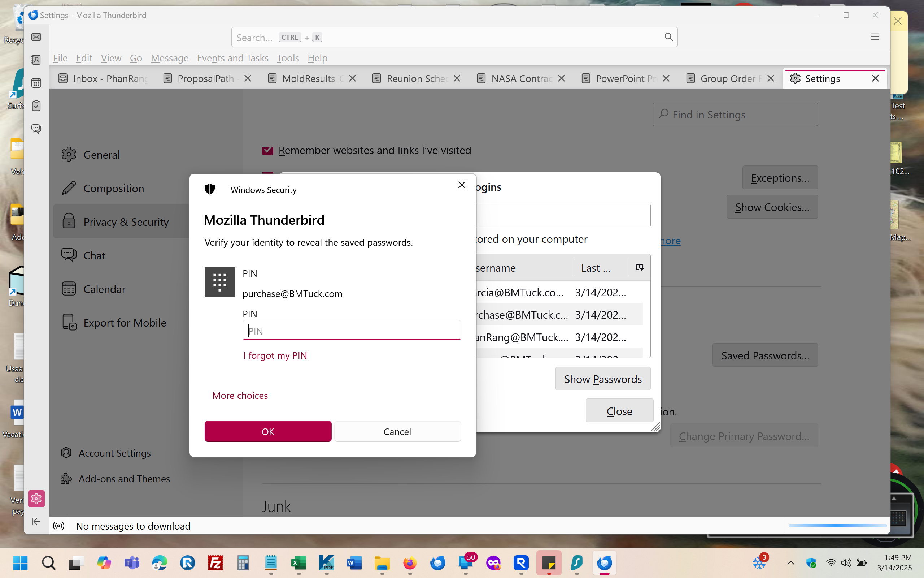
Task: Open the Help menu
Action: pyautogui.click(x=317, y=58)
